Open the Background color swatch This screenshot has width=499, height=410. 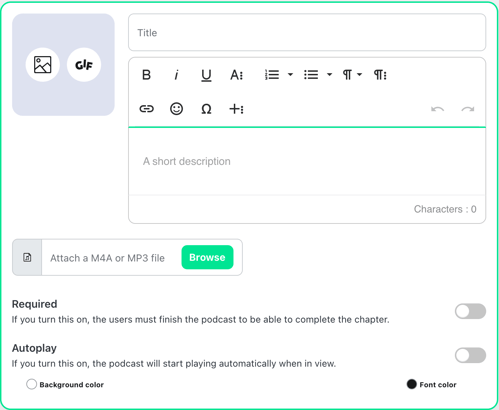[x=31, y=384]
